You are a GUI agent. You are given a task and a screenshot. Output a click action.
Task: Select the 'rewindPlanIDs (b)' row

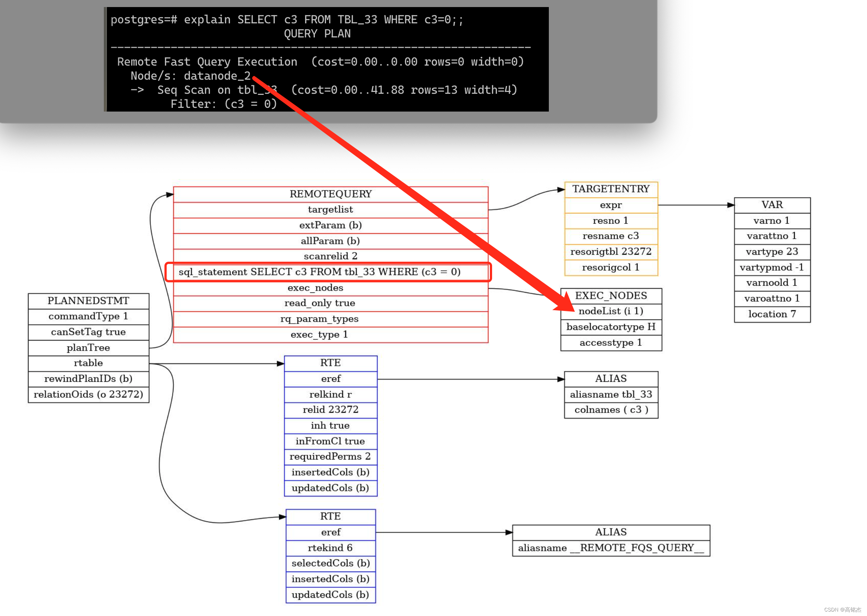(88, 379)
